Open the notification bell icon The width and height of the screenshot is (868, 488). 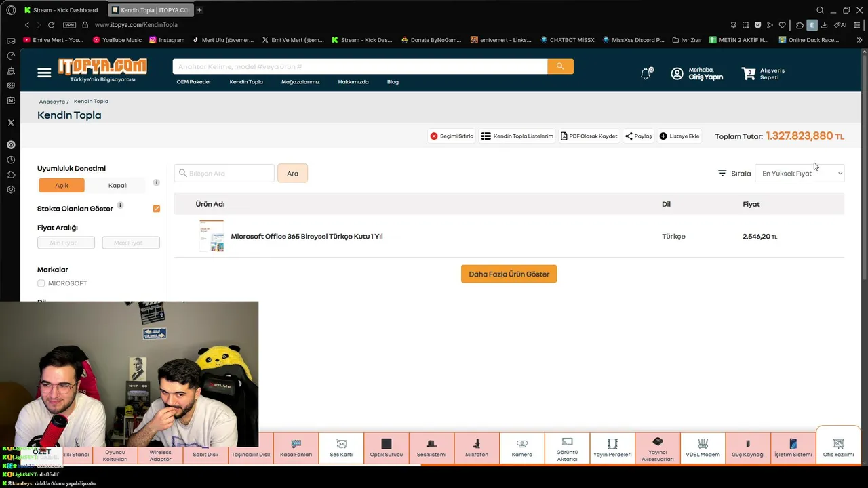click(646, 74)
